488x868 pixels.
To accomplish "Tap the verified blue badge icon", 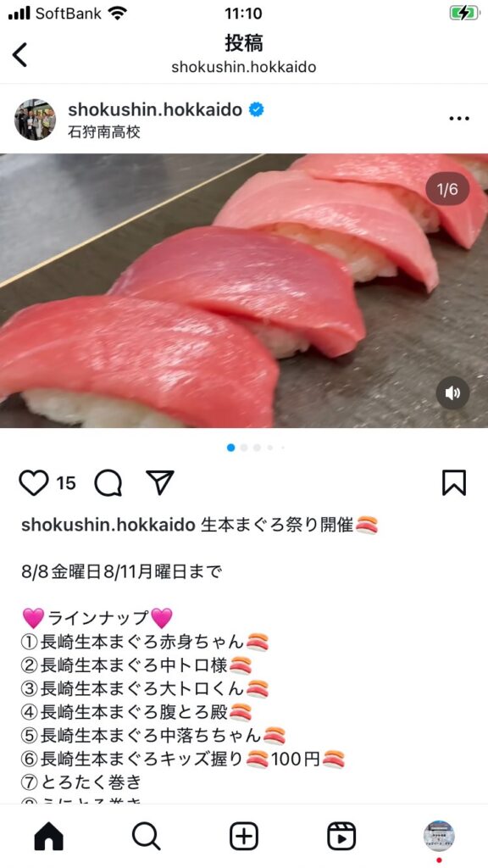I will pos(256,109).
